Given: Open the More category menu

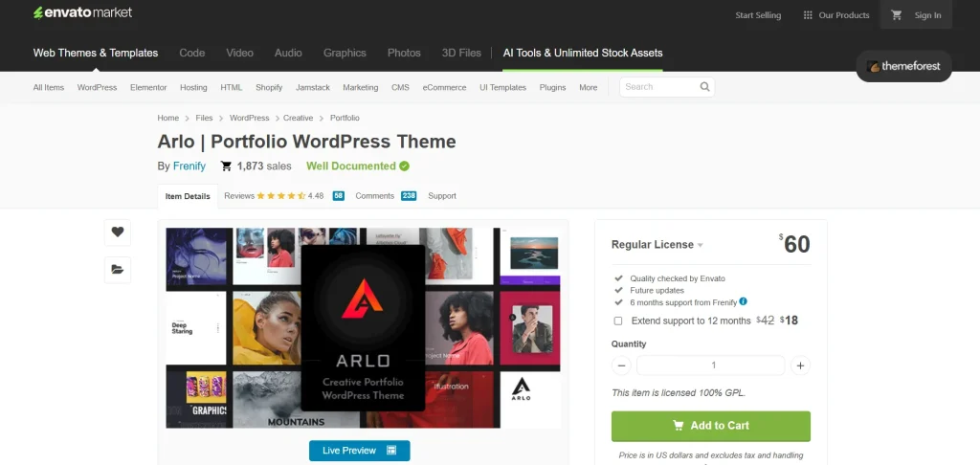Looking at the screenshot, I should coord(588,87).
